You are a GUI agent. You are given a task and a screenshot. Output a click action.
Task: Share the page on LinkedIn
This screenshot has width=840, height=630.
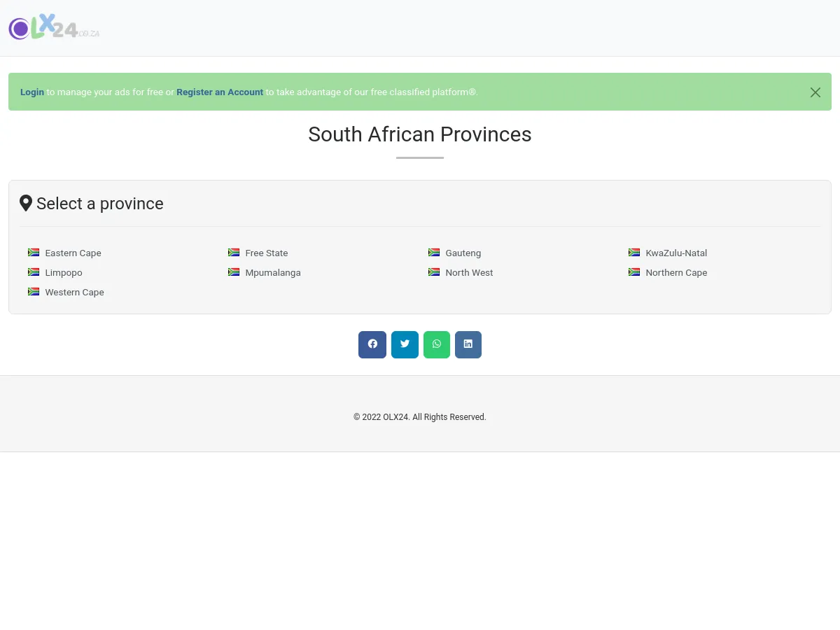click(x=468, y=344)
